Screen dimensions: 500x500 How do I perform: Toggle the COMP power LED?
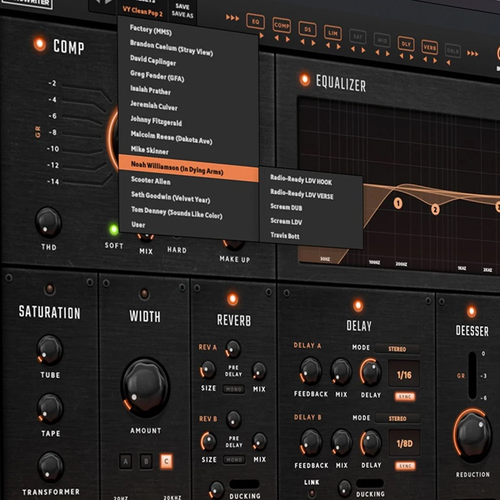[x=39, y=44]
